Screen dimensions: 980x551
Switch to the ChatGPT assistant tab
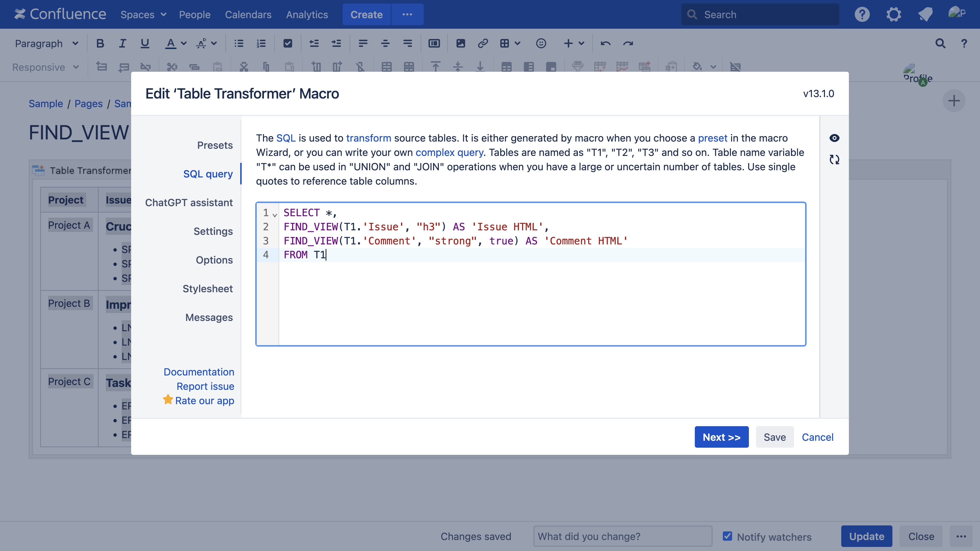tap(189, 203)
